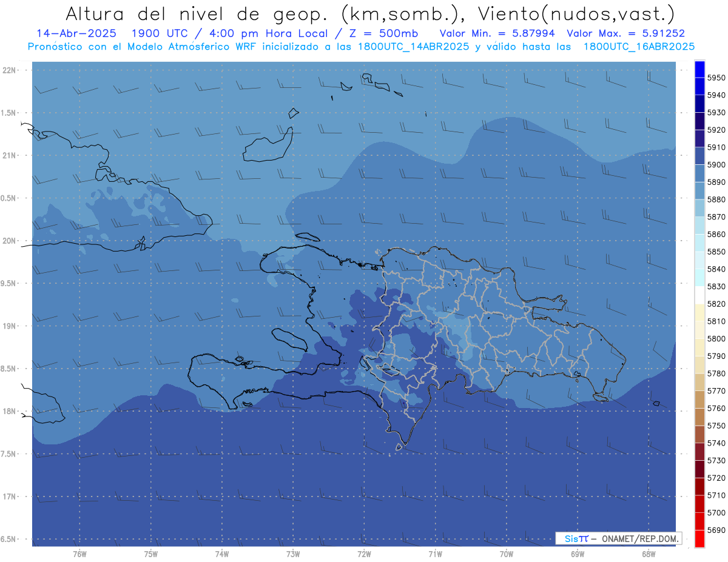The image size is (728, 562).
Task: Click the '20N' latitude label
Action: [10, 241]
